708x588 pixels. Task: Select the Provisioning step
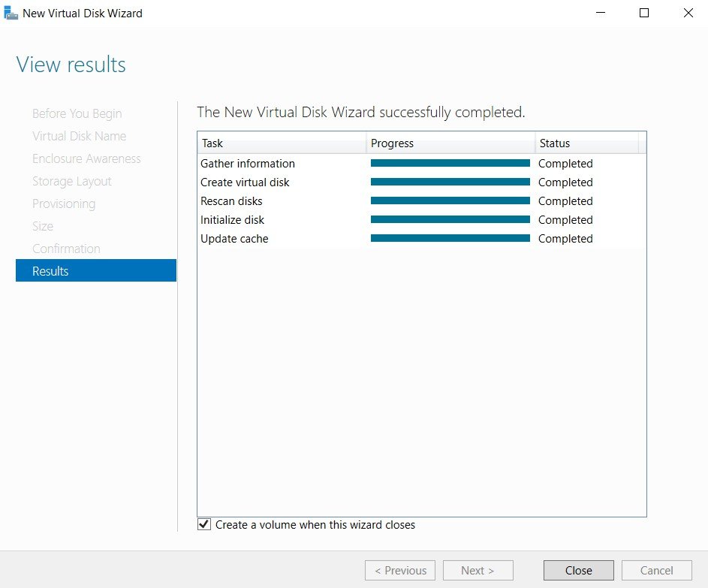pos(64,204)
